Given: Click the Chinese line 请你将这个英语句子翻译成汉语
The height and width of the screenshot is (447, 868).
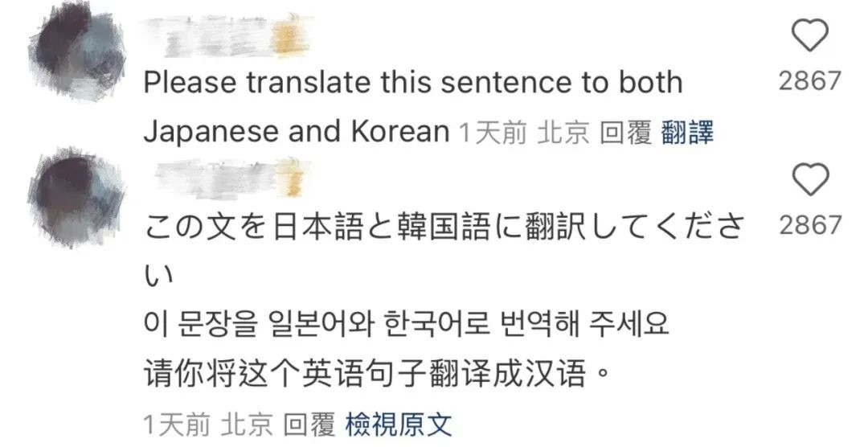Looking at the screenshot, I should pyautogui.click(x=374, y=374).
